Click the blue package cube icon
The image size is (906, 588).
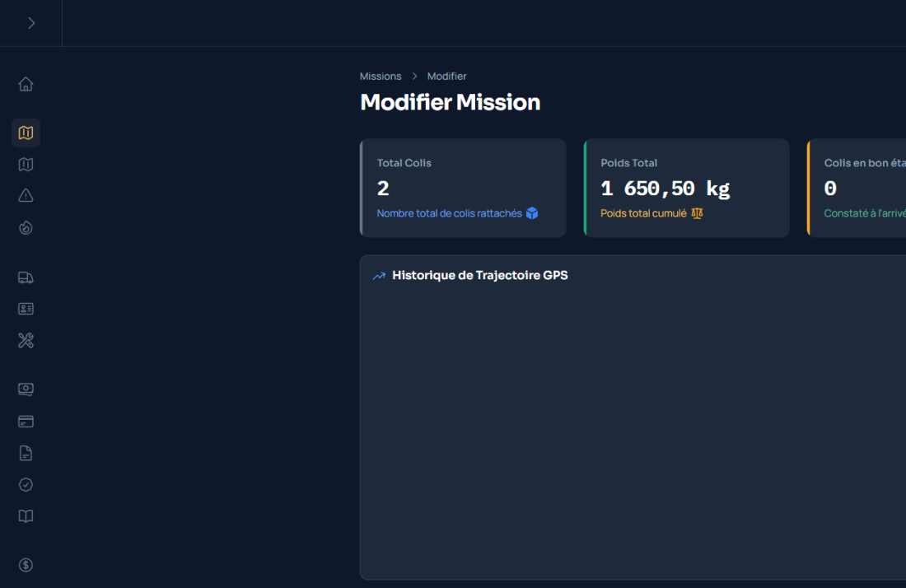[x=532, y=213]
